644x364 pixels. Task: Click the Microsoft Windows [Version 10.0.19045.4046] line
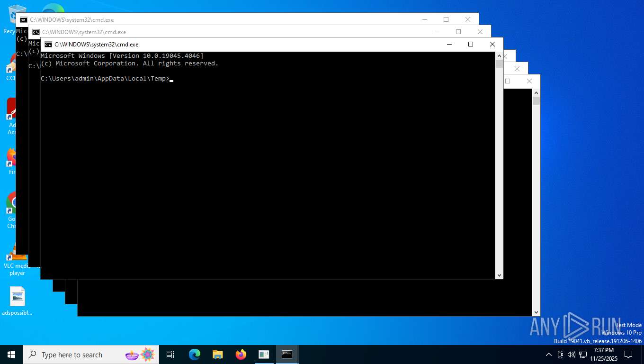[122, 56]
